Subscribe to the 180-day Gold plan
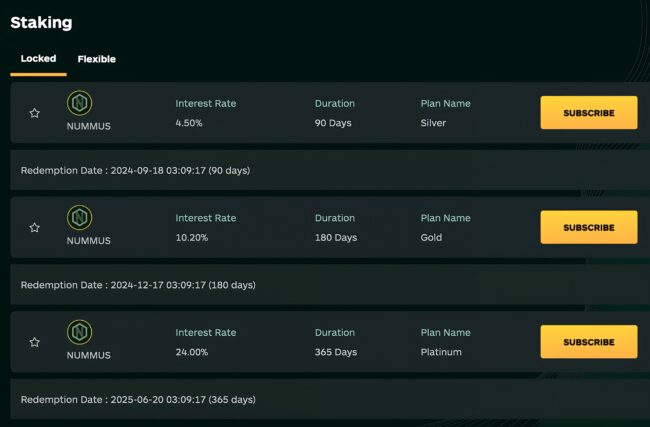Image resolution: width=650 pixels, height=427 pixels. tap(588, 227)
